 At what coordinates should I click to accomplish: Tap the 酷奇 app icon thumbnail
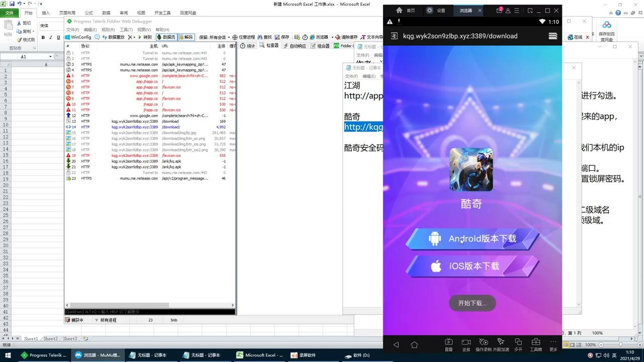pos(471,169)
